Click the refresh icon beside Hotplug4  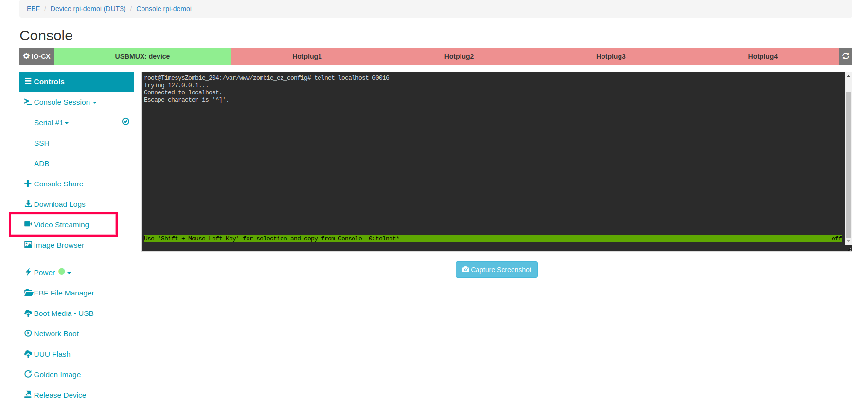coord(846,56)
